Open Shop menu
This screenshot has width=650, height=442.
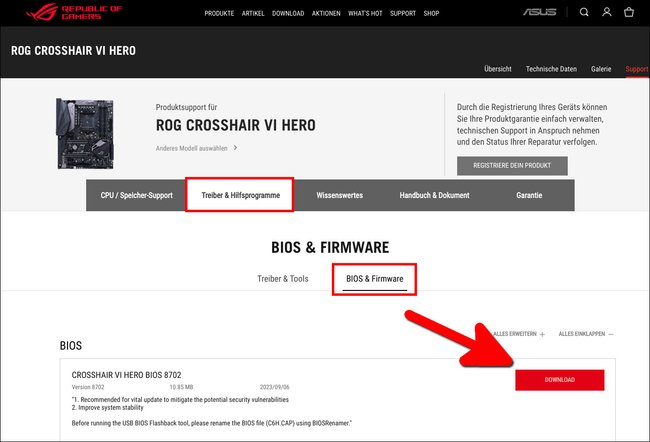pyautogui.click(x=431, y=13)
